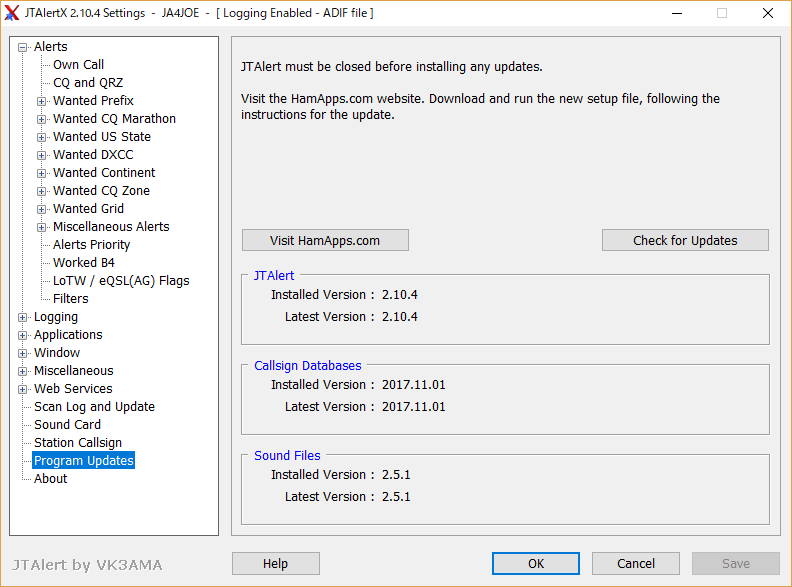The image size is (792, 587).
Task: Select Logging item in tree
Action: tap(56, 317)
